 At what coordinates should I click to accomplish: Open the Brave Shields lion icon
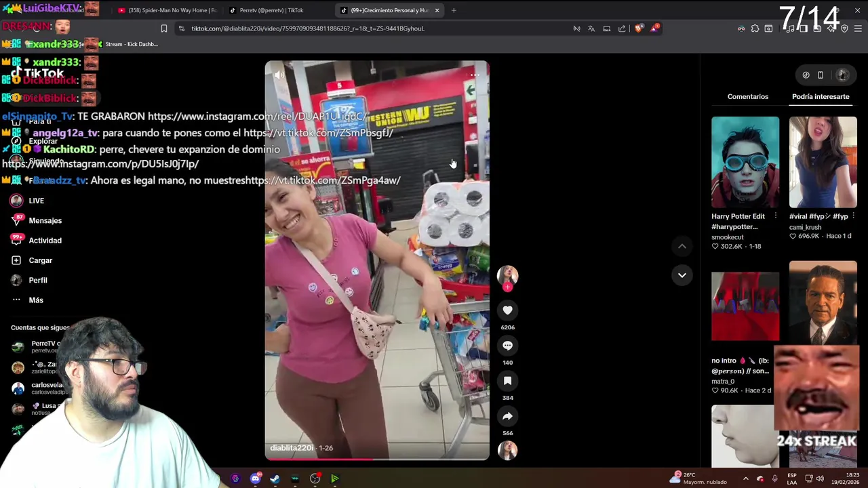638,28
